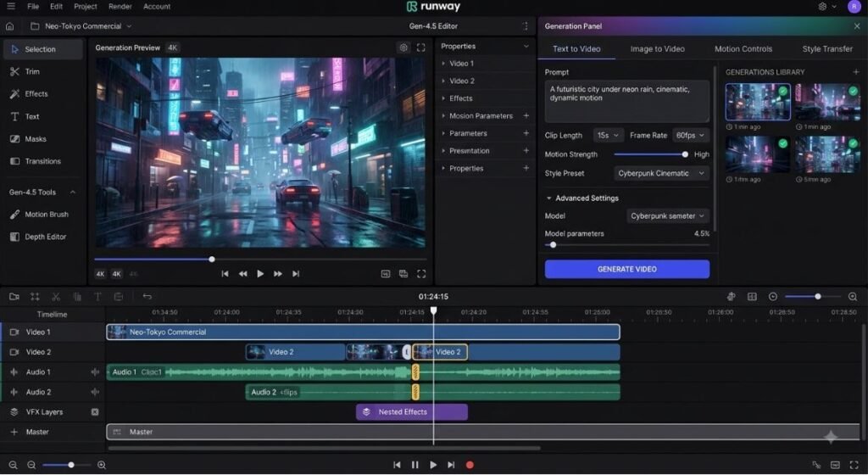Image resolution: width=868 pixels, height=475 pixels.
Task: Select the Master track clip
Action: 483,432
